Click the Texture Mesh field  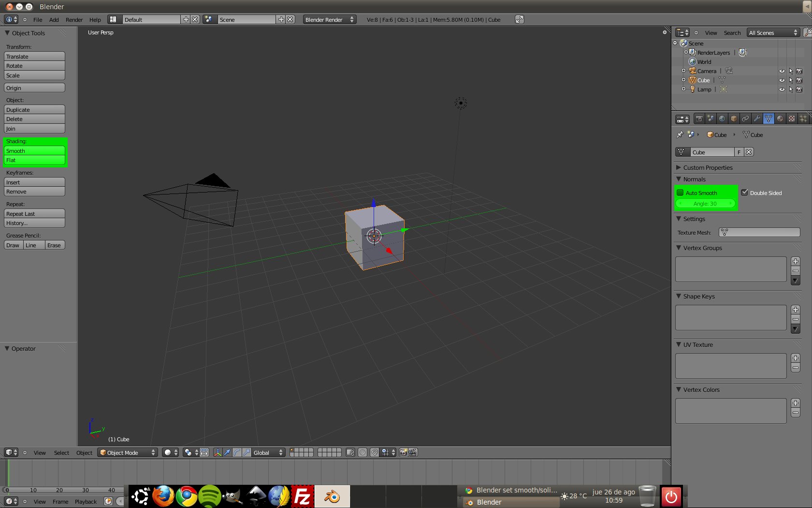(759, 233)
